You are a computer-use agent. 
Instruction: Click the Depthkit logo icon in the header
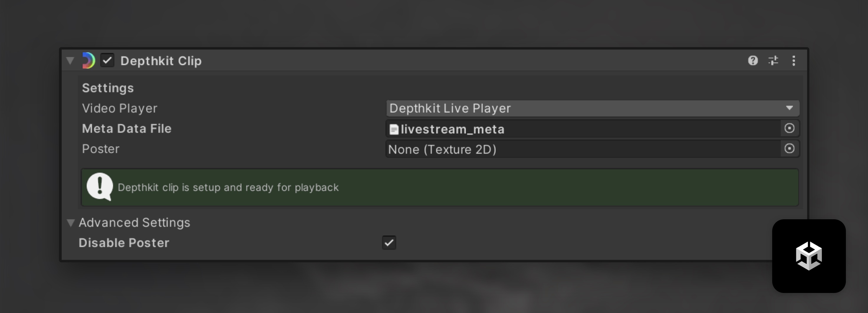(88, 61)
